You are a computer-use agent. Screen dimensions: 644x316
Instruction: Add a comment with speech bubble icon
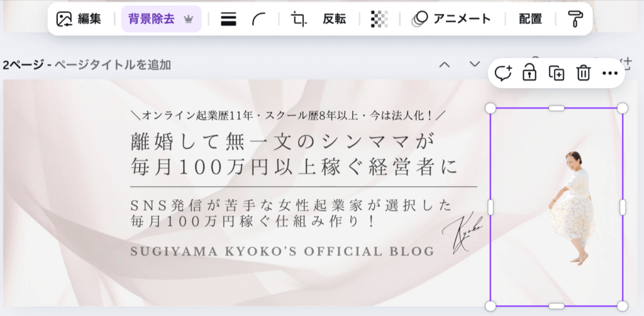pos(502,73)
